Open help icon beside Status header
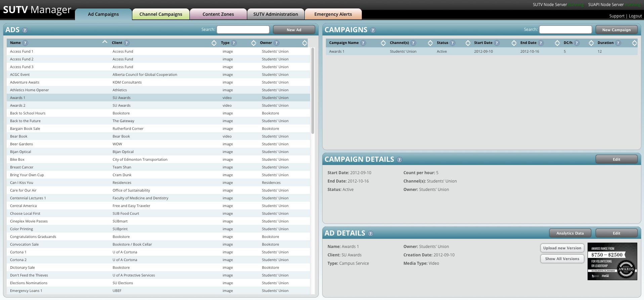 click(453, 43)
